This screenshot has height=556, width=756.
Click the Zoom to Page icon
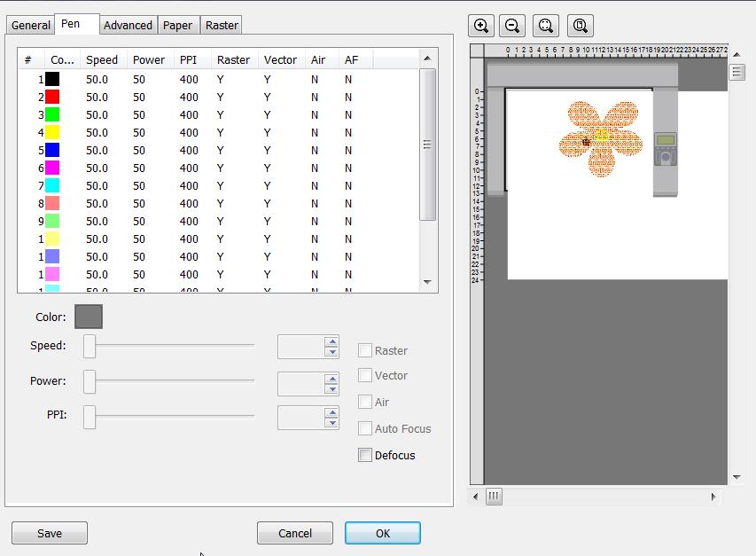point(580,26)
